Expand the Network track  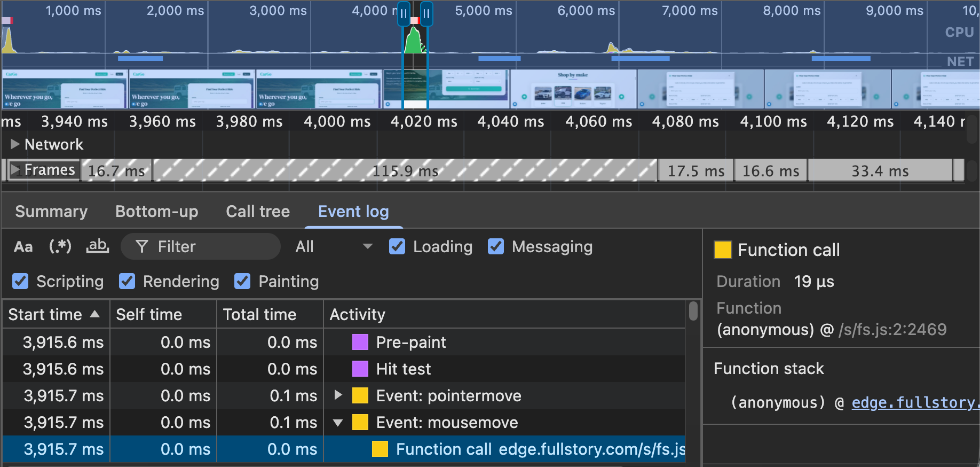click(15, 144)
